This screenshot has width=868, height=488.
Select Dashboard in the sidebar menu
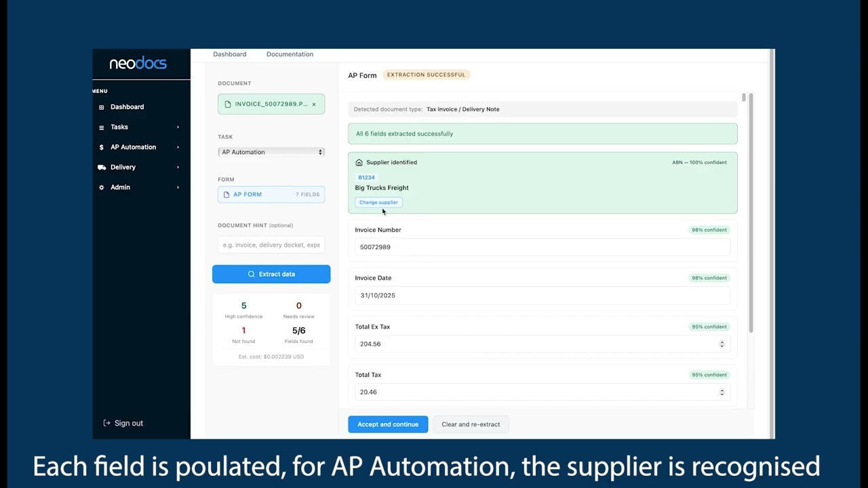[127, 107]
